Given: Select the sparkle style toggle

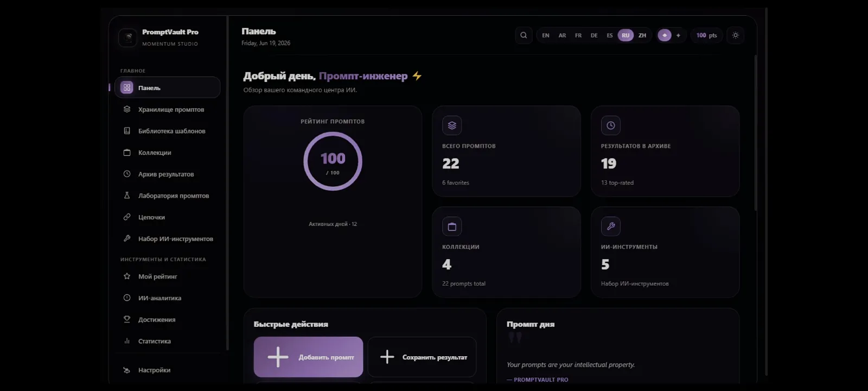Looking at the screenshot, I should 678,35.
